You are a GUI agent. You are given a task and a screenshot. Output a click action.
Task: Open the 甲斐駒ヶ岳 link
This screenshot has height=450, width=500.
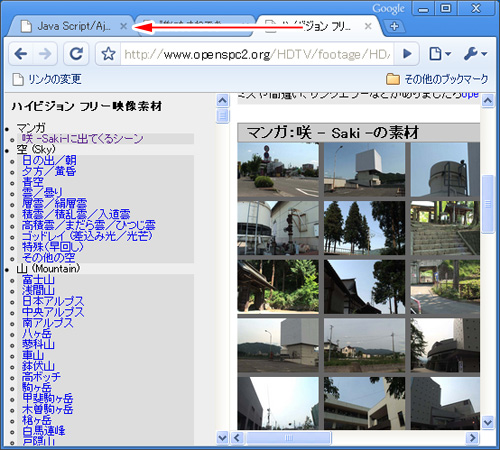48,398
